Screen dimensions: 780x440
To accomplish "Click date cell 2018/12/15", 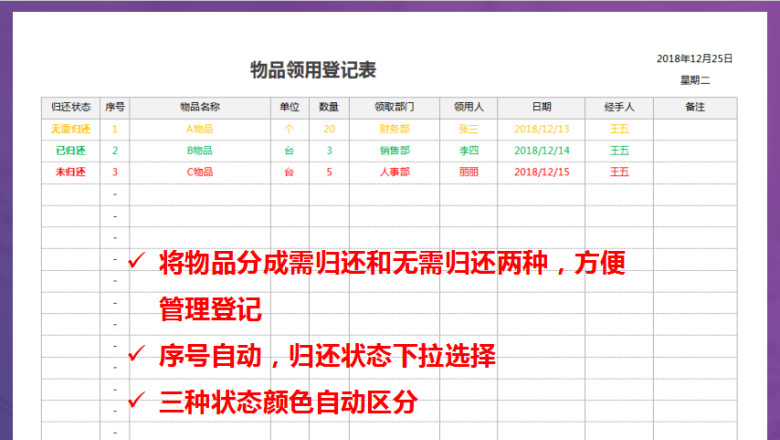I will [x=541, y=172].
